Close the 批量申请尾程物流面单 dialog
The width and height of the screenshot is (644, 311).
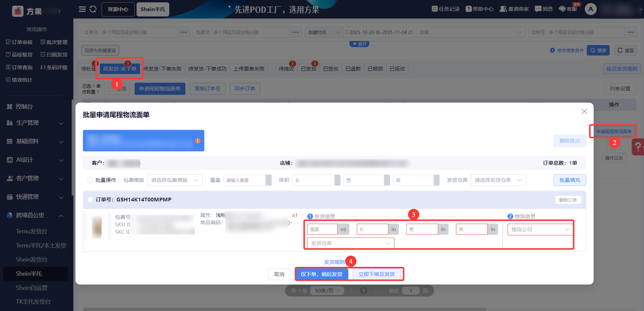coord(584,111)
